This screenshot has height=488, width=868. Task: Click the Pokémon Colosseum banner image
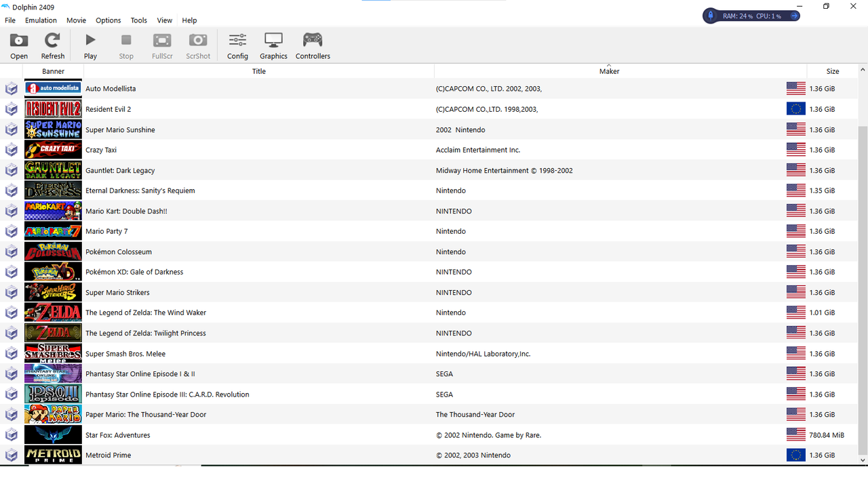point(53,251)
